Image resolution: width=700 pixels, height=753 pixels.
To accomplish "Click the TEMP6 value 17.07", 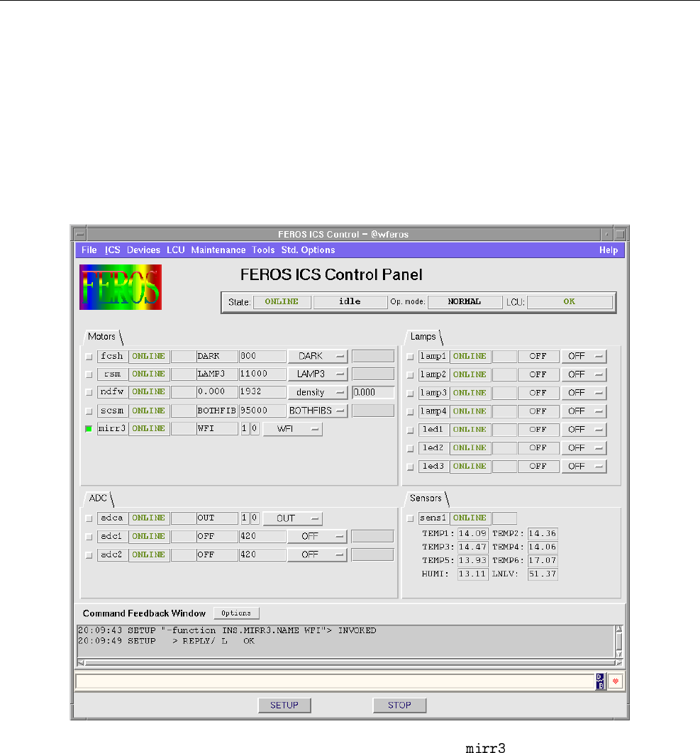I will (x=543, y=560).
